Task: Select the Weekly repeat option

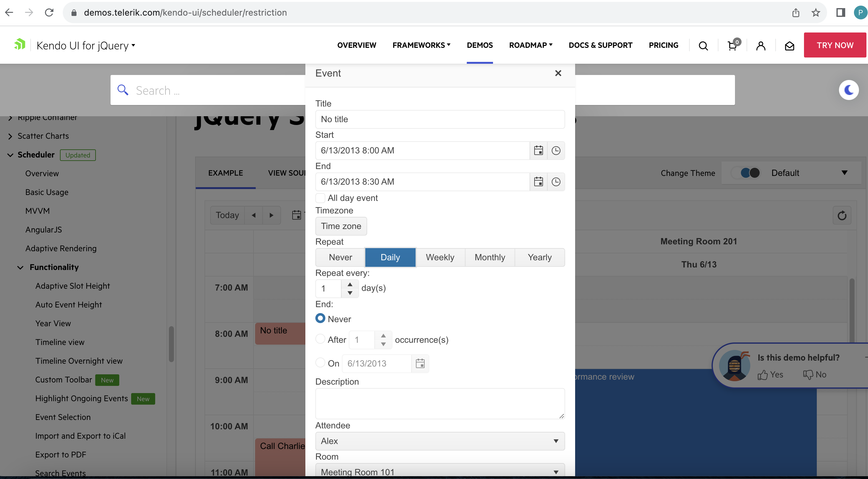Action: [x=440, y=257]
